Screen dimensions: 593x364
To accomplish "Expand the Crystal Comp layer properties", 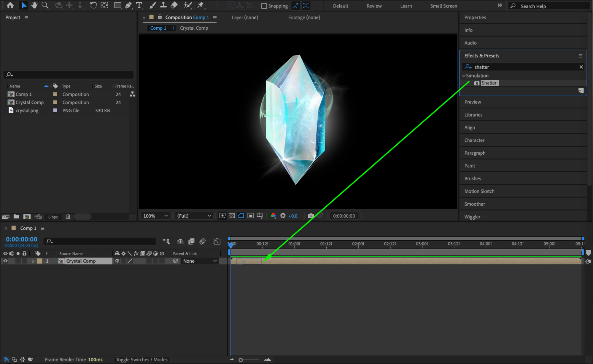I will 33,261.
